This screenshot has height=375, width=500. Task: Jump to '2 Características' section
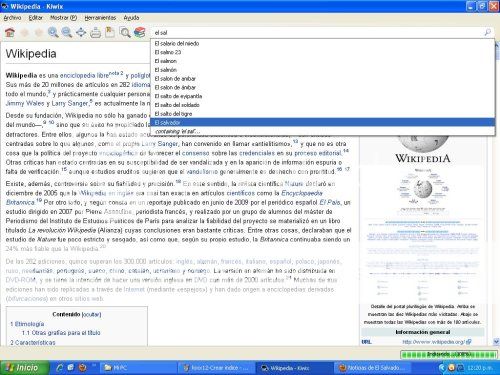tap(33, 342)
